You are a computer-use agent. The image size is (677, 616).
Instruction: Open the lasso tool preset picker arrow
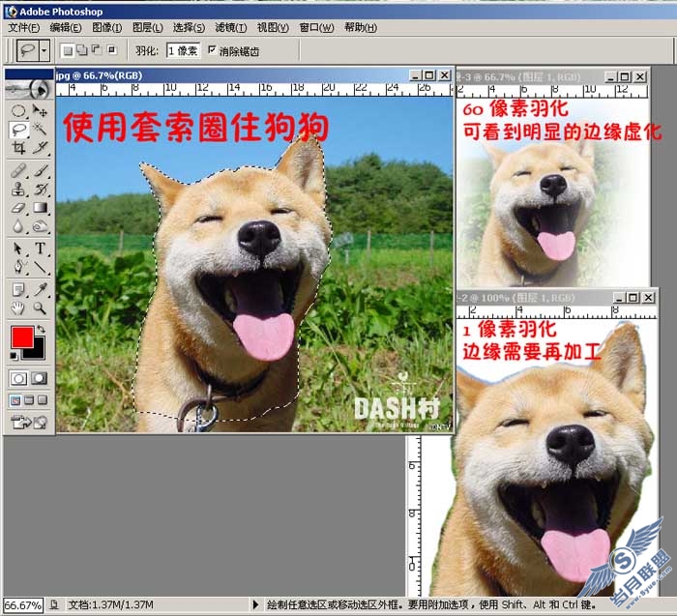(44, 50)
